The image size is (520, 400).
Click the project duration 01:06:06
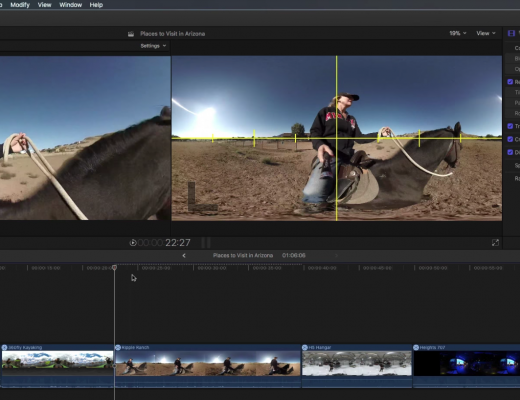pos(293,255)
